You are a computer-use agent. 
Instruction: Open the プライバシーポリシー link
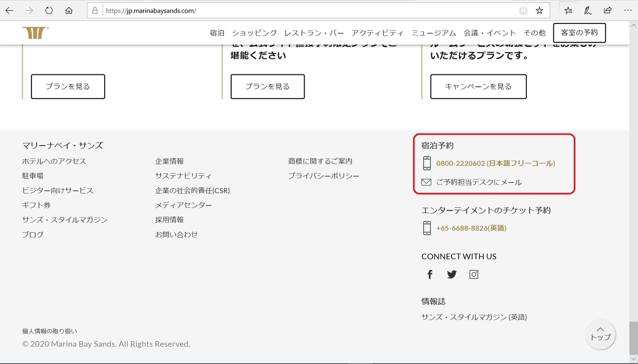pyautogui.click(x=324, y=176)
